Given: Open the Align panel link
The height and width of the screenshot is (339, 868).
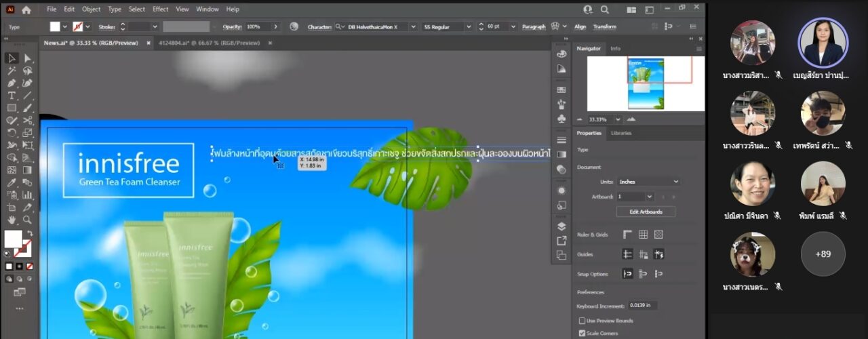Looking at the screenshot, I should tap(580, 26).
